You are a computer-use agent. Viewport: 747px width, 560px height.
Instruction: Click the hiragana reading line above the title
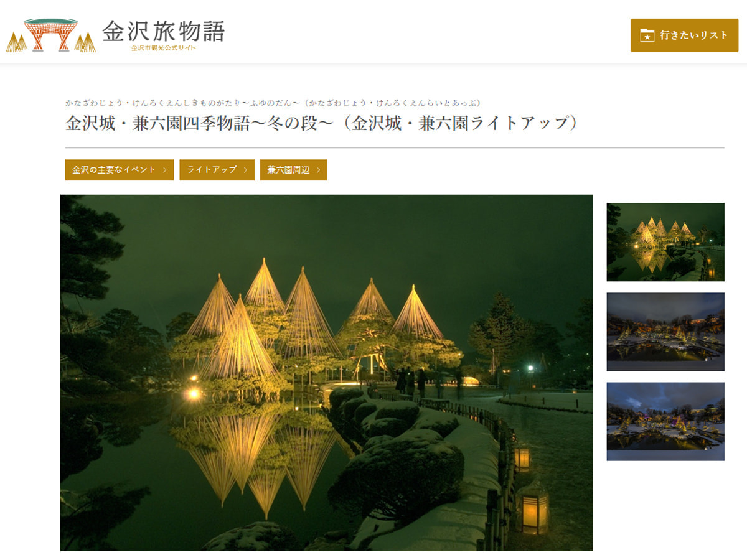click(273, 103)
